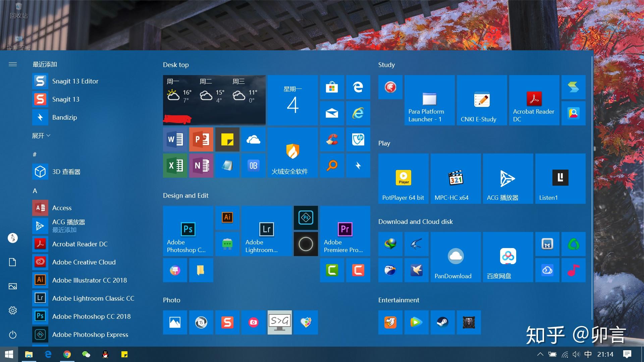Launch the PowerPoint tile
The height and width of the screenshot is (362, 644).
(x=201, y=139)
